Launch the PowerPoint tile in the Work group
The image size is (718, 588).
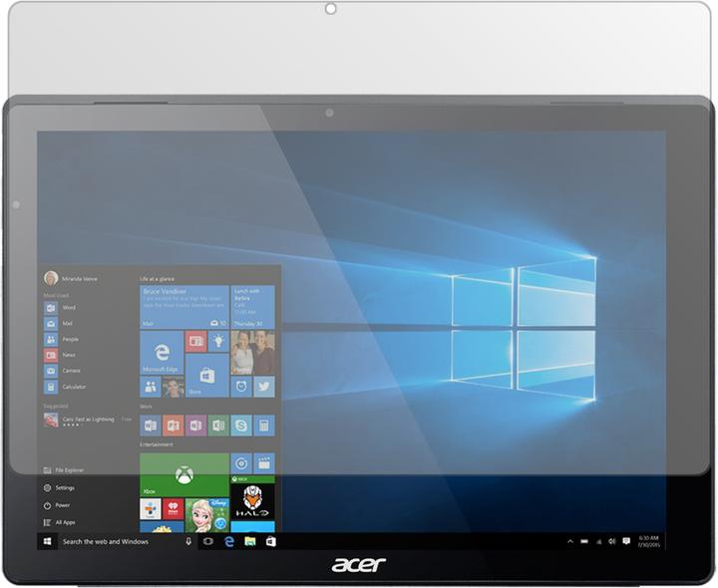(174, 426)
